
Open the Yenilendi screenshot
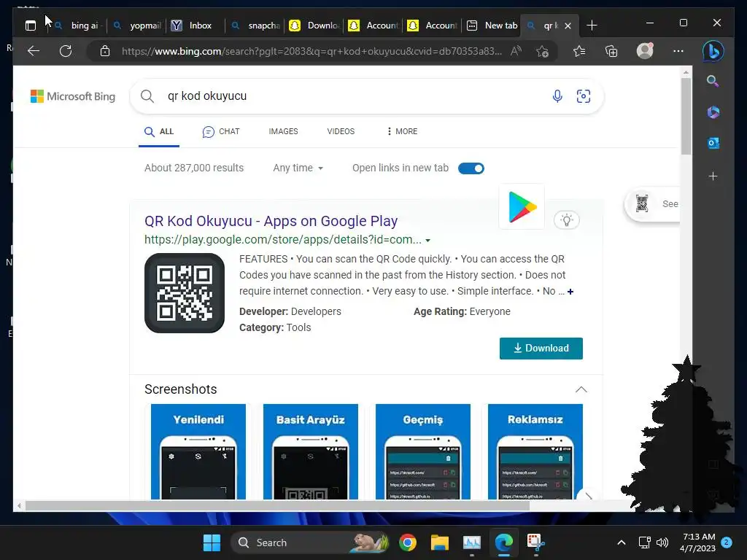(x=198, y=451)
